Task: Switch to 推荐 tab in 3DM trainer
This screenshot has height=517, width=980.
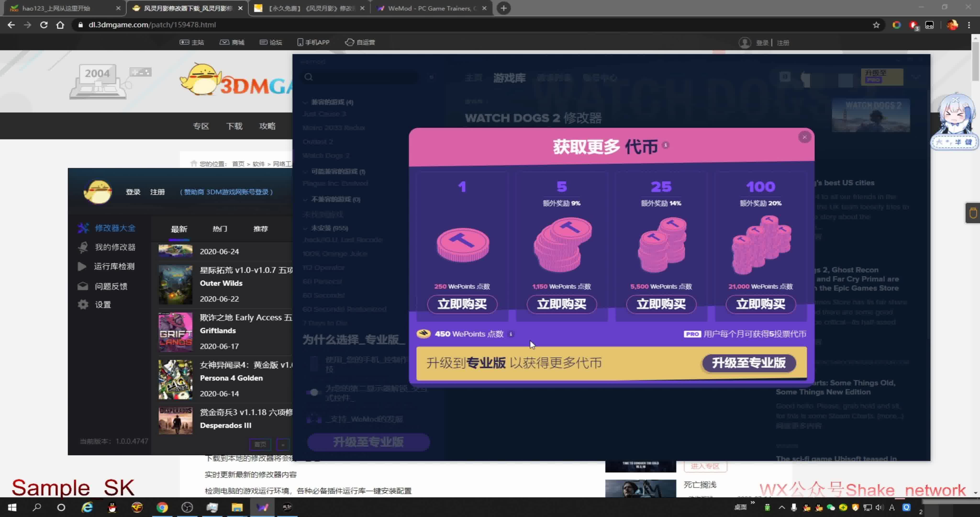Action: point(261,229)
